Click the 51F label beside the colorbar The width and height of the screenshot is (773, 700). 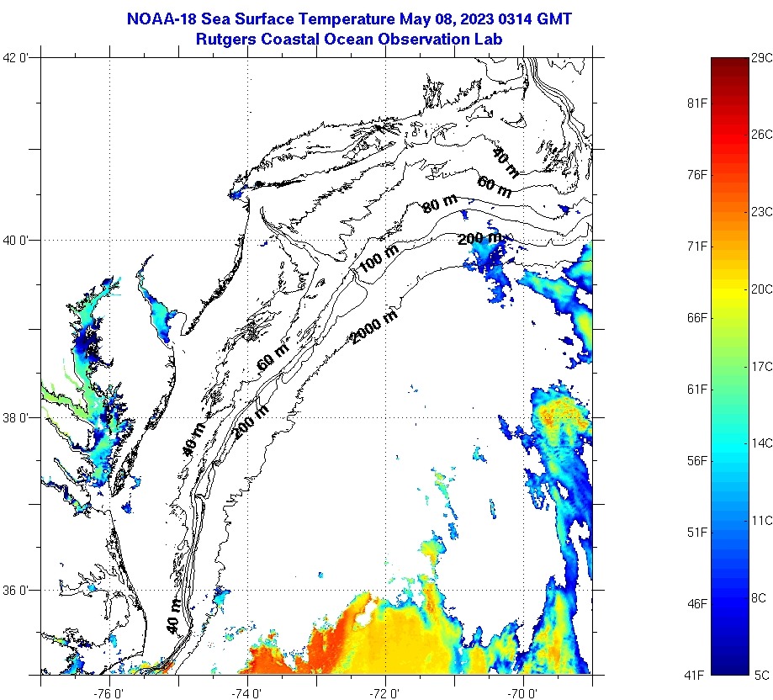[x=697, y=532]
